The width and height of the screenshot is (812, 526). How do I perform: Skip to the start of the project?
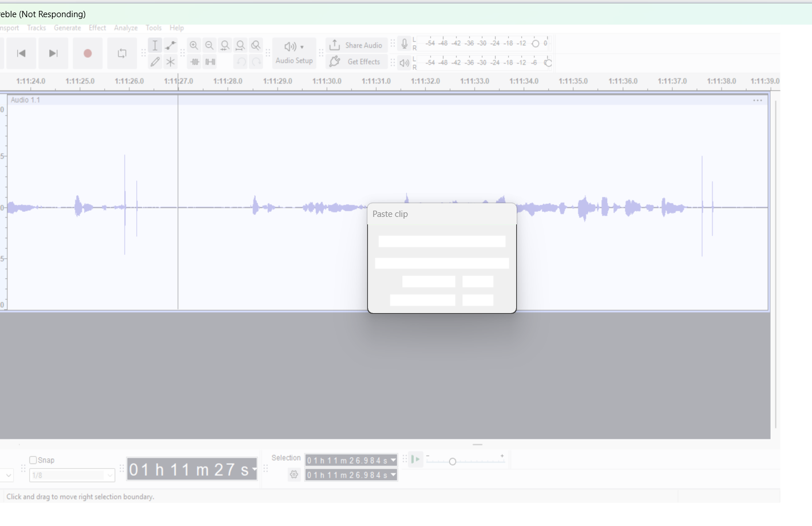21,53
